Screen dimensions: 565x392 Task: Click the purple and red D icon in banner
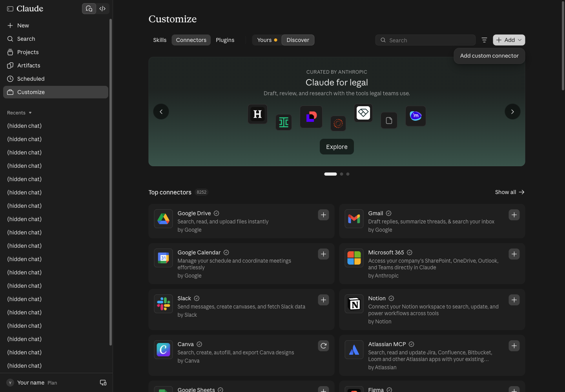click(x=311, y=117)
